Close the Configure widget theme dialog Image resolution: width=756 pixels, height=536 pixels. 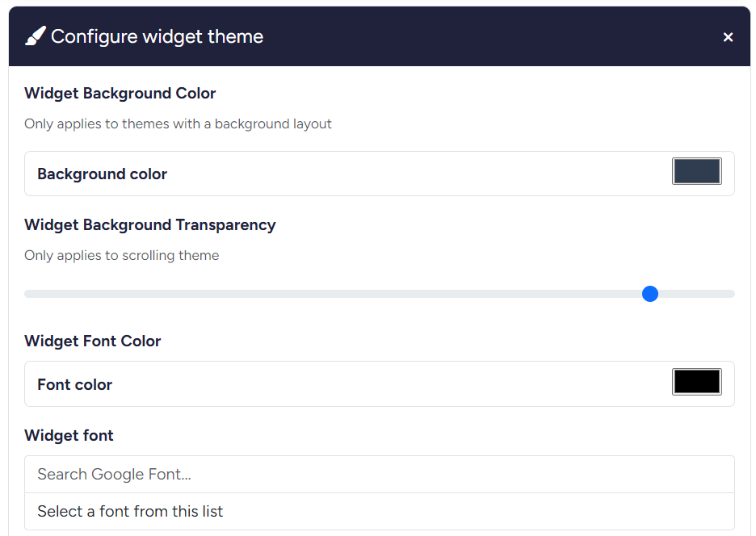[x=728, y=37]
